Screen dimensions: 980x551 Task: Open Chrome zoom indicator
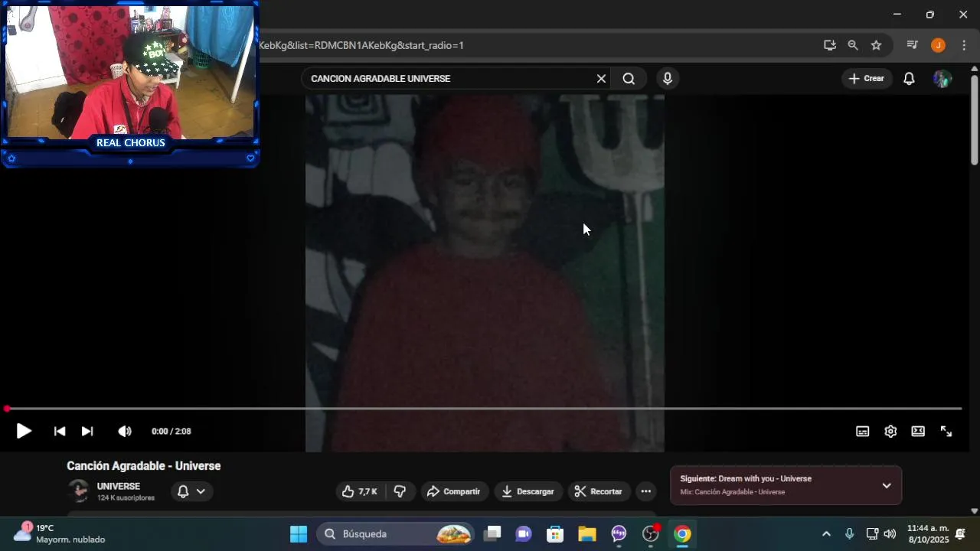852,45
